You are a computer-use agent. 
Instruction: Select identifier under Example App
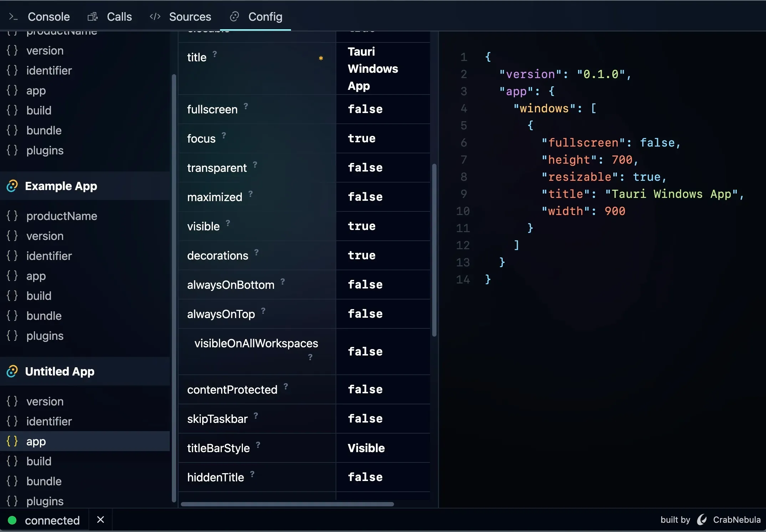[85, 256]
